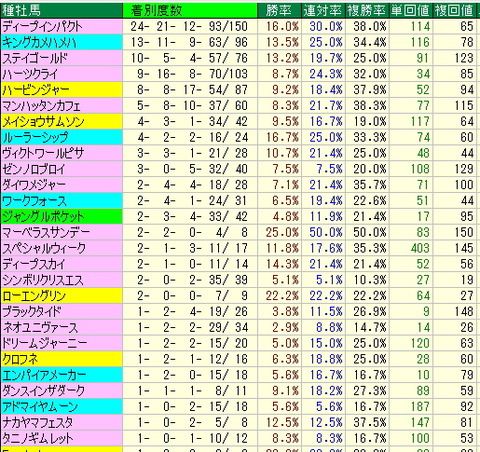
Task: Select the ヴィクトワールピサ sire name
Action: tap(43, 153)
